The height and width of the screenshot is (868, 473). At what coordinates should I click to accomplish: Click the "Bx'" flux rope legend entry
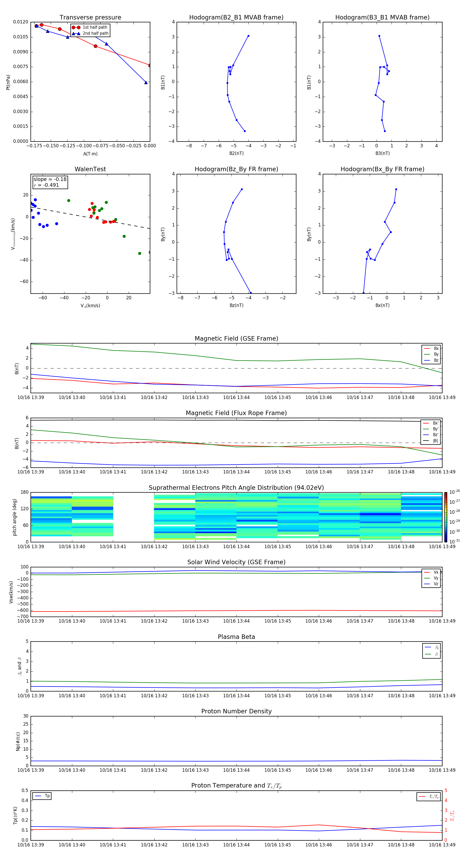(431, 423)
